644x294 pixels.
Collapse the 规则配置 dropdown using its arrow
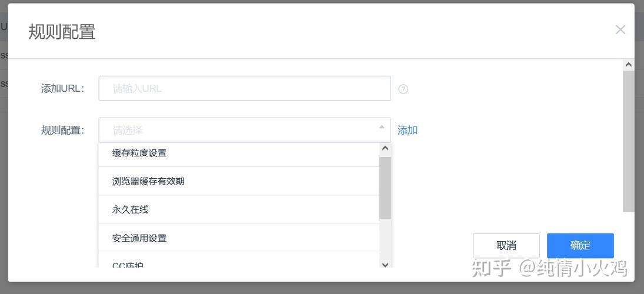coord(382,127)
